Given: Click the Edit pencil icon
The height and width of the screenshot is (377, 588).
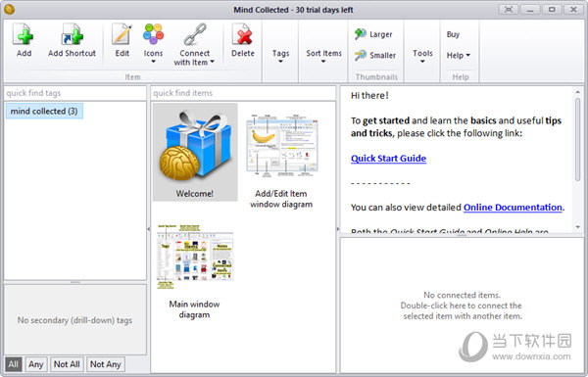Looking at the screenshot, I should click(x=122, y=34).
